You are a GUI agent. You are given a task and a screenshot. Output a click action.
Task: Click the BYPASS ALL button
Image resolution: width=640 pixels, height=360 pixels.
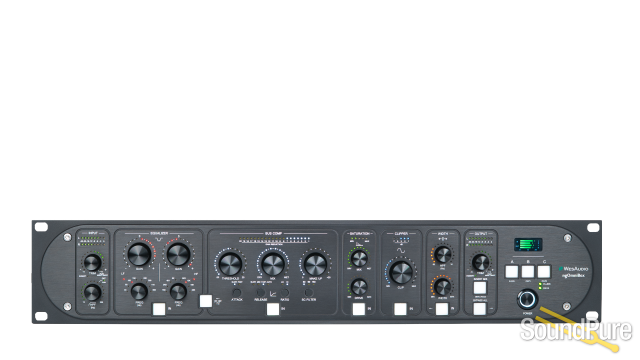[480, 309]
